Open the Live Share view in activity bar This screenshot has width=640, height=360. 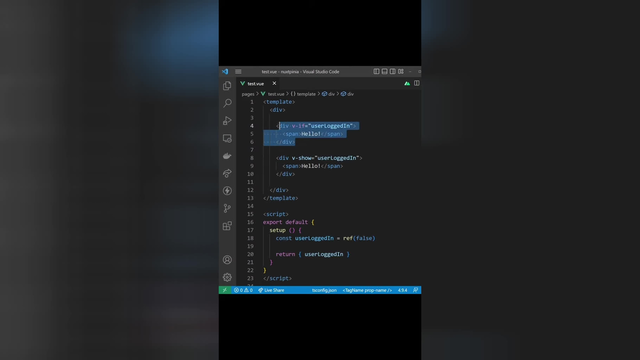227,173
